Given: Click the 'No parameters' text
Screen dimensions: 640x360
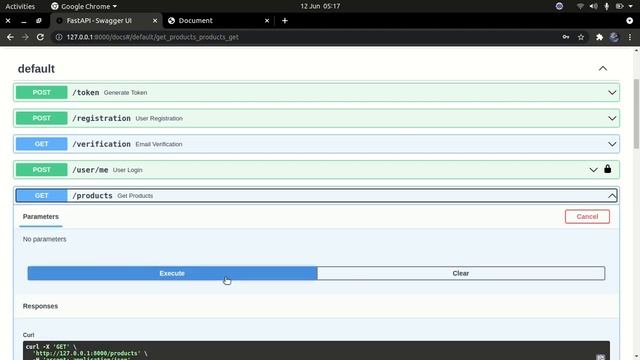Looking at the screenshot, I should pyautogui.click(x=44, y=239).
